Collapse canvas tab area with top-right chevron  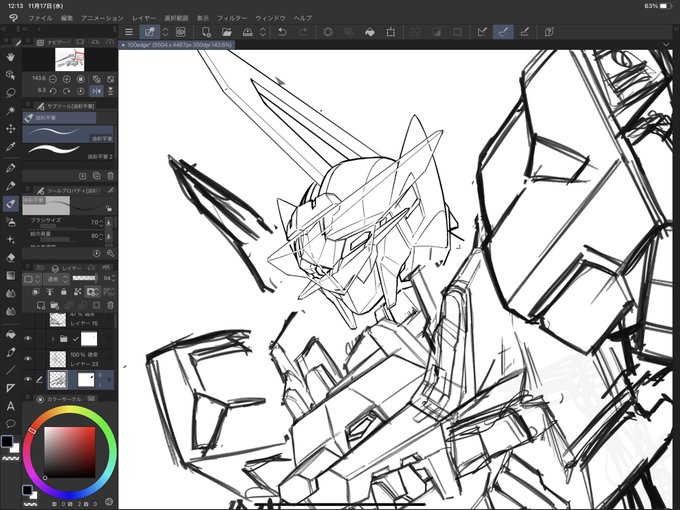(666, 45)
